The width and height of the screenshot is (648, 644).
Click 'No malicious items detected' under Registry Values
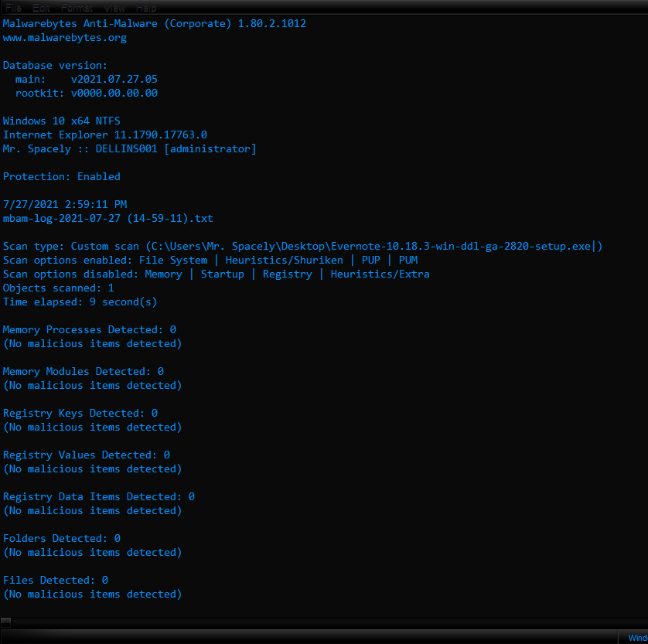tap(93, 469)
